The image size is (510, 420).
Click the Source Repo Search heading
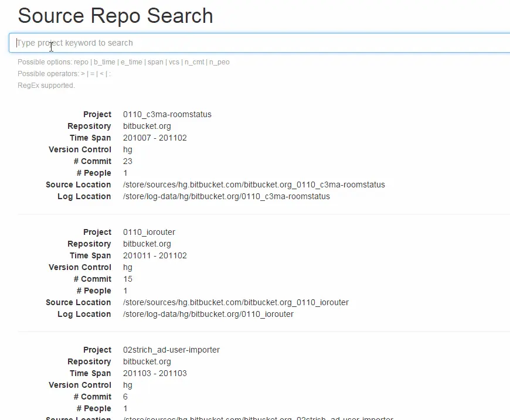click(115, 16)
